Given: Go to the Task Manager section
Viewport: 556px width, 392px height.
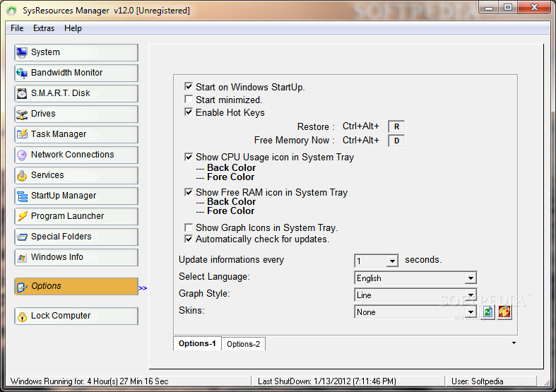Looking at the screenshot, I should [x=76, y=134].
